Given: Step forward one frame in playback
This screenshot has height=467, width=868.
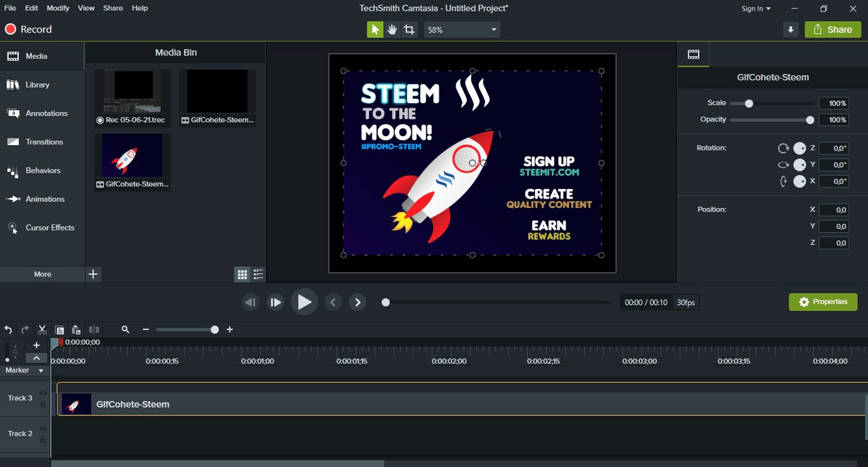Looking at the screenshot, I should pos(275,302).
